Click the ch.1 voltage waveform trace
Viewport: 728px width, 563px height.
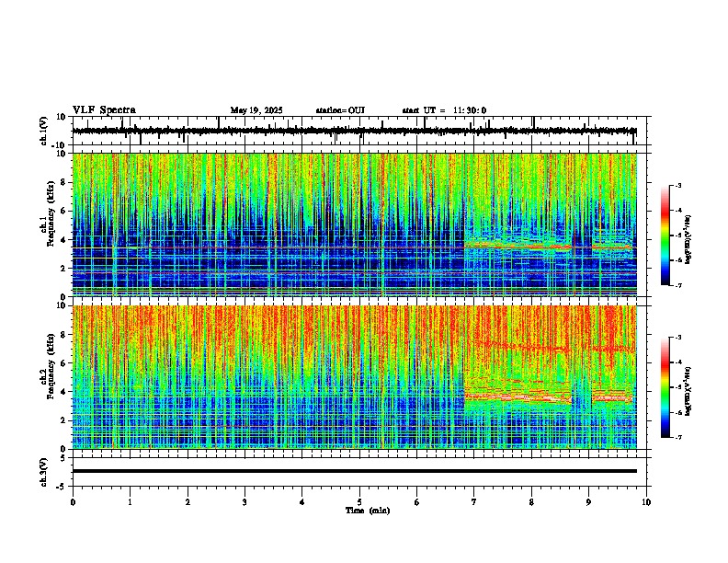(355, 131)
